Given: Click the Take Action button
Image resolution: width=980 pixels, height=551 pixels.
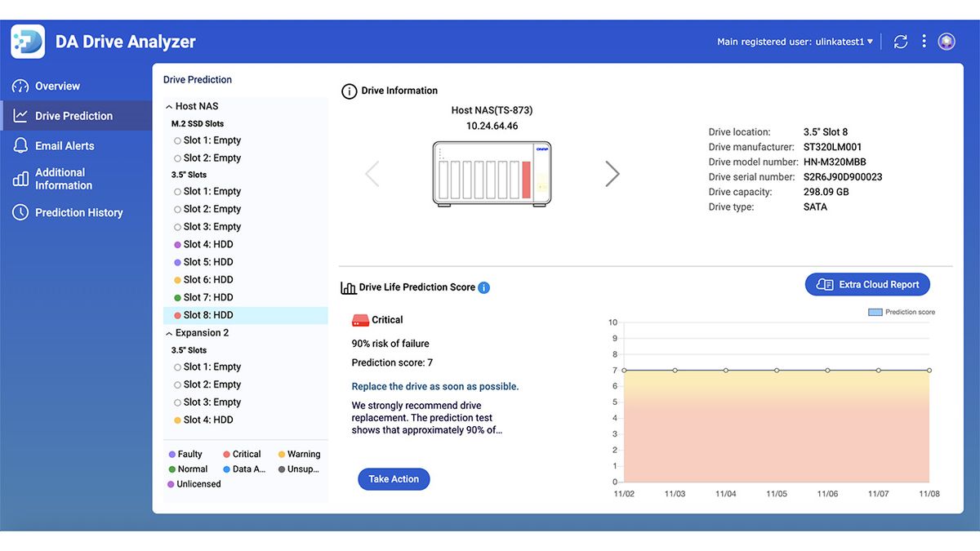Looking at the screenshot, I should point(394,479).
